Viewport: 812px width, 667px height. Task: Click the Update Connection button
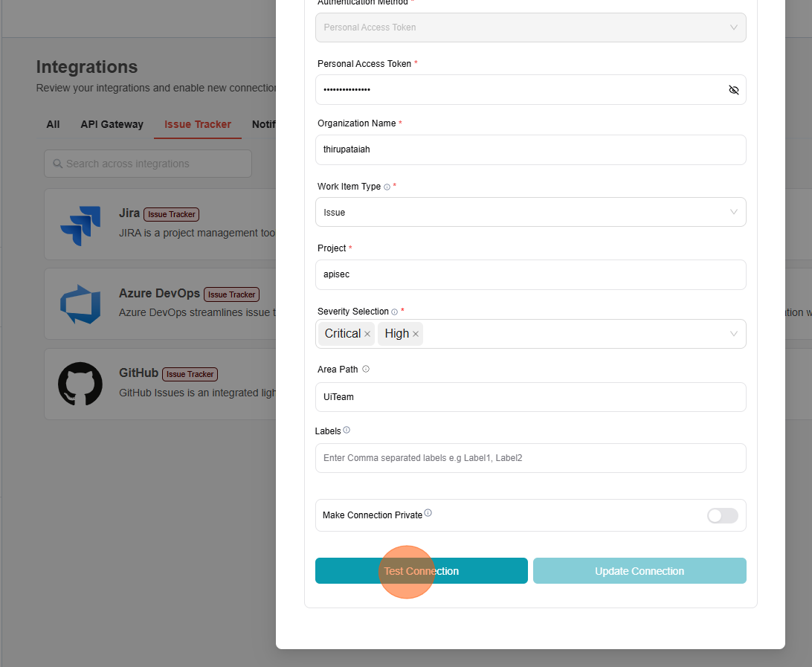click(x=639, y=571)
